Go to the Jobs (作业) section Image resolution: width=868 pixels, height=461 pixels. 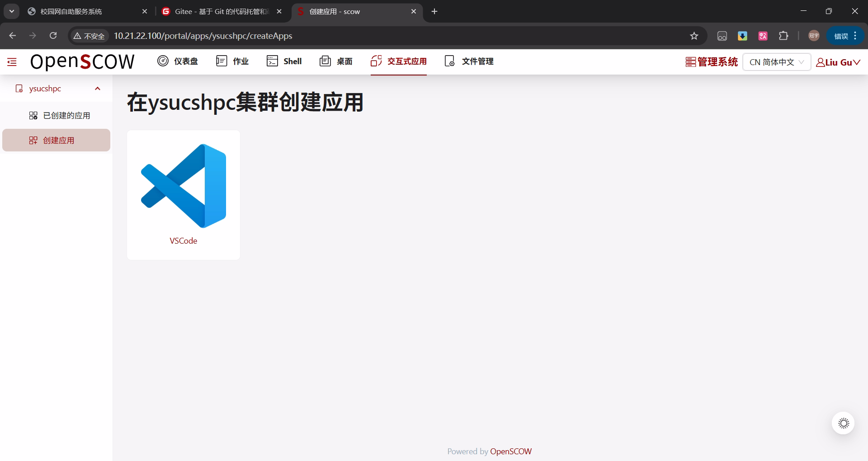click(232, 61)
